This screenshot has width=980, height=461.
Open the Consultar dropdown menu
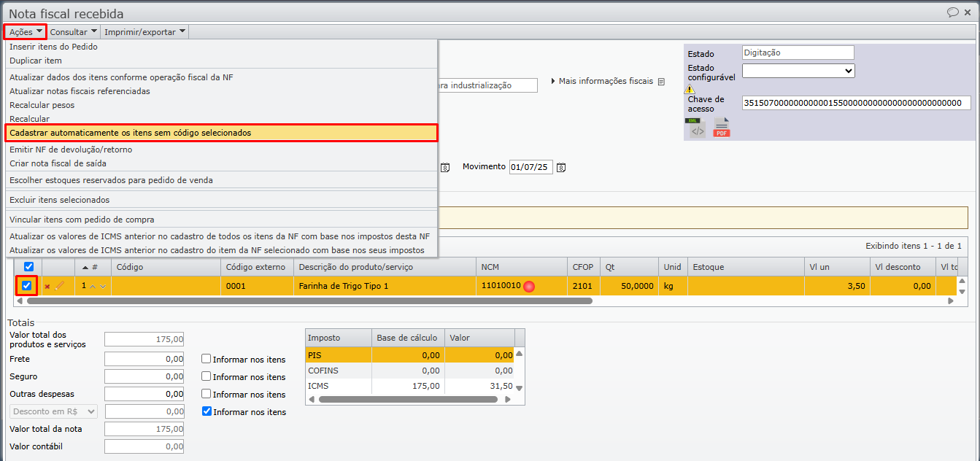(74, 31)
